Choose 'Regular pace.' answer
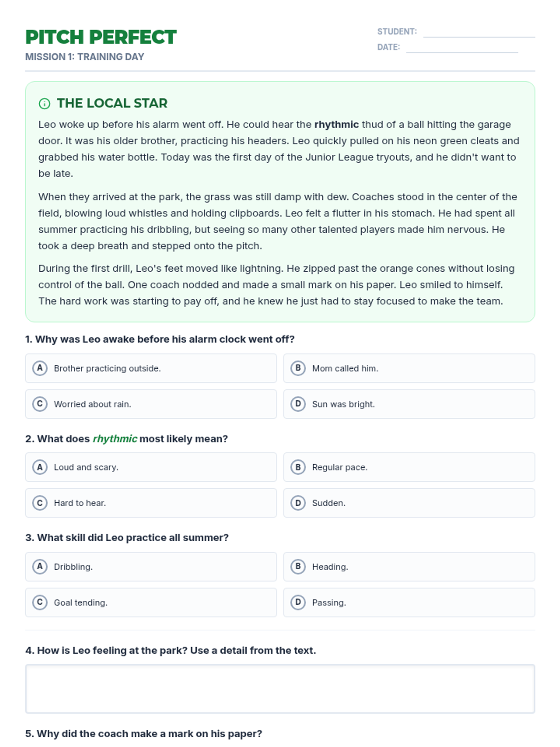 [x=409, y=467]
